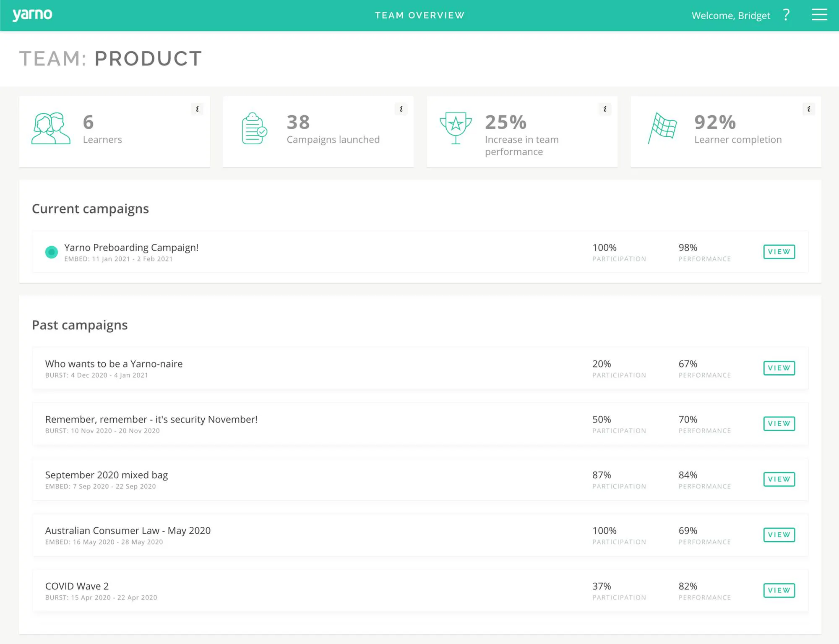The height and width of the screenshot is (644, 839).
Task: Click the clipboard campaigns icon
Action: pos(254,128)
